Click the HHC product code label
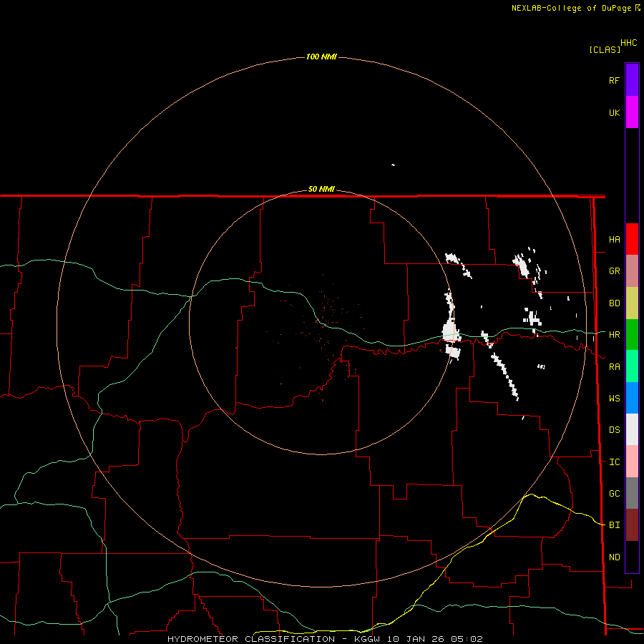The height and width of the screenshot is (644, 644). (629, 43)
